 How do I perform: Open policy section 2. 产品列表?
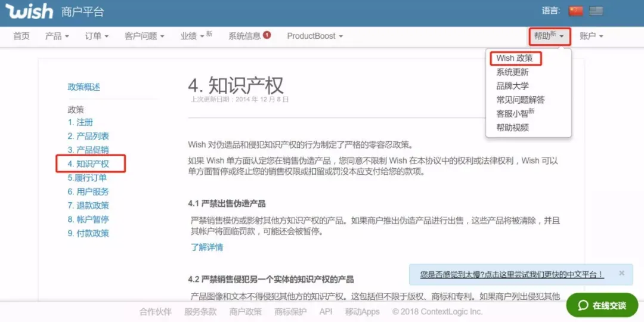tap(88, 136)
